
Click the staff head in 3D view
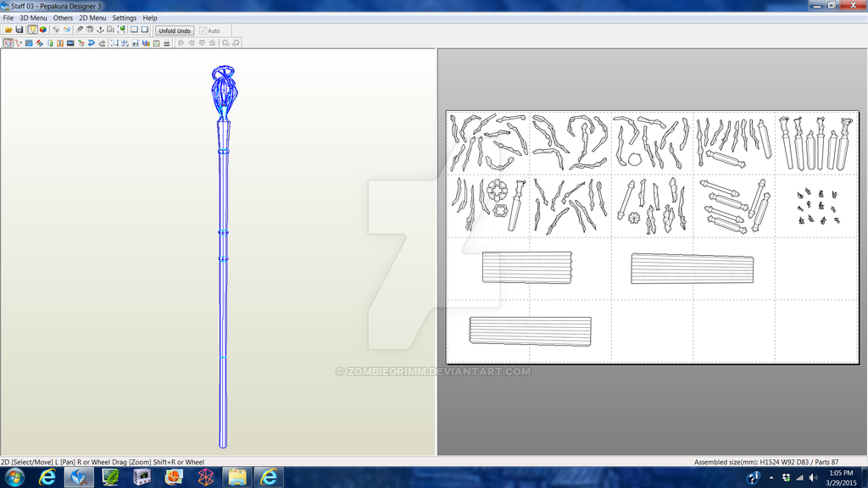224,91
